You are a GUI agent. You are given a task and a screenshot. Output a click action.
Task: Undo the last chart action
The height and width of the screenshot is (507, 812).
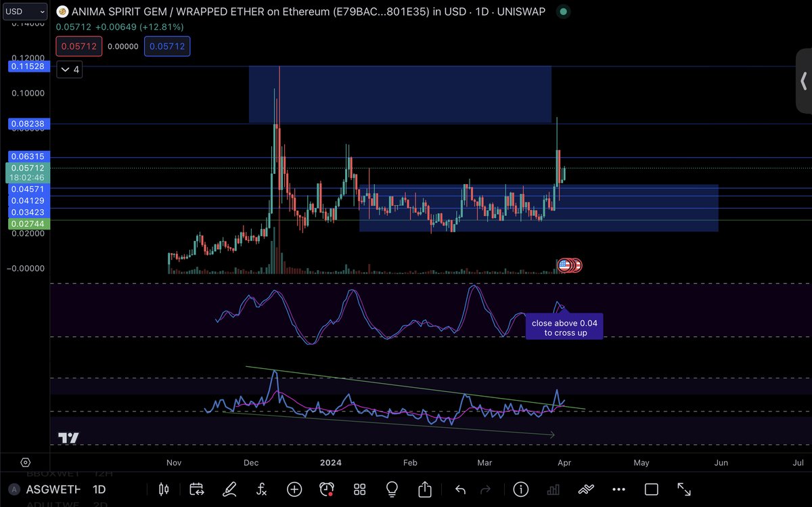[x=461, y=489]
